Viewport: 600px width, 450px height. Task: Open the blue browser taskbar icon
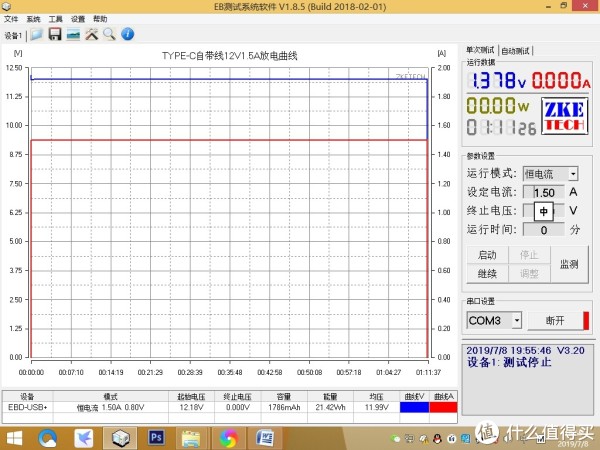click(47, 439)
